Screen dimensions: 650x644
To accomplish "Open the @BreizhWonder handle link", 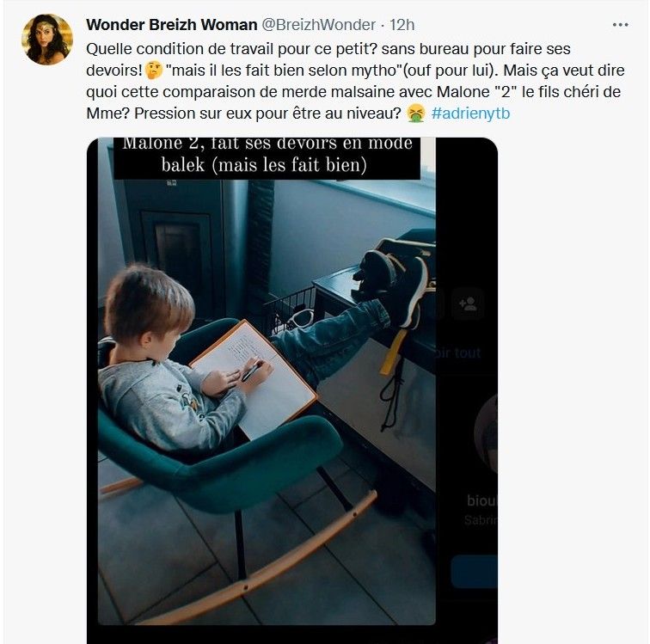I will (318, 25).
